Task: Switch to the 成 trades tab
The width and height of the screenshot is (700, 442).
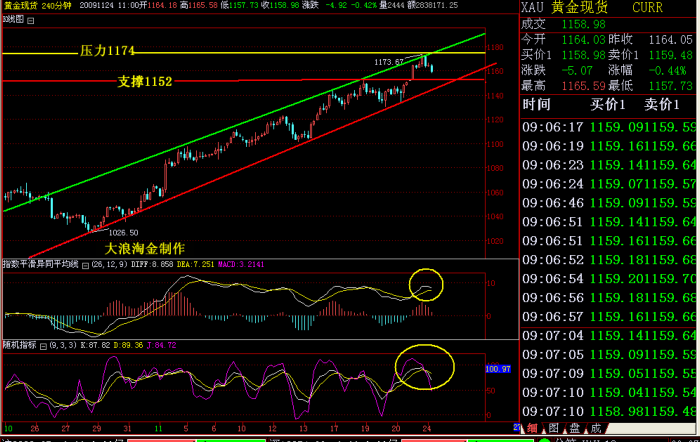Action: point(596,428)
